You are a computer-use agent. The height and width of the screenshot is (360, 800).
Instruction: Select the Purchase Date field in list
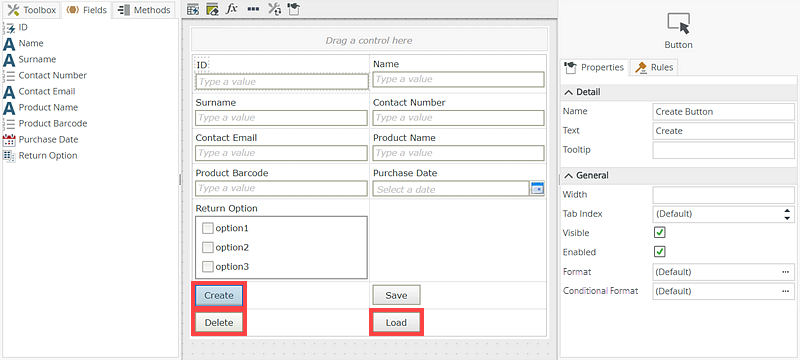click(x=48, y=139)
